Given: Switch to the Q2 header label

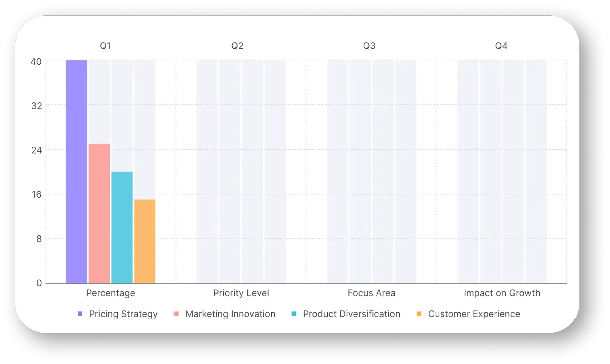Looking at the screenshot, I should click(237, 46).
